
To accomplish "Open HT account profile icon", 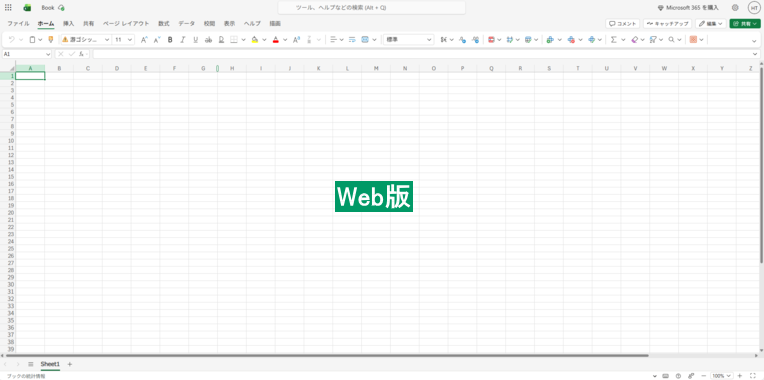I will [754, 8].
